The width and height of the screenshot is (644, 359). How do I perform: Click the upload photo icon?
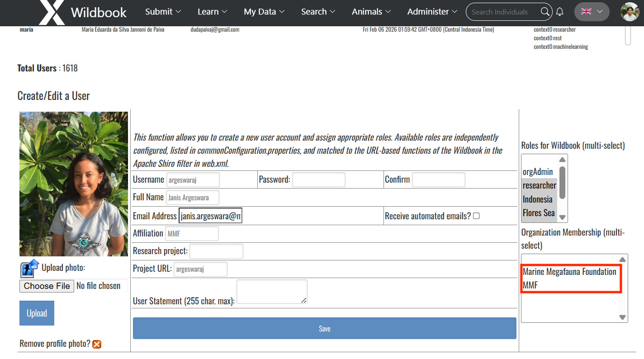pos(29,269)
